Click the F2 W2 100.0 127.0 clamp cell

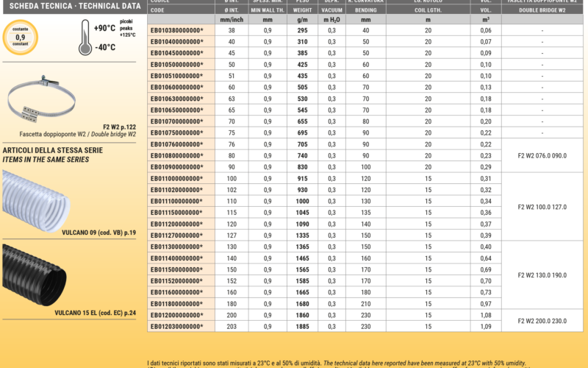point(542,207)
